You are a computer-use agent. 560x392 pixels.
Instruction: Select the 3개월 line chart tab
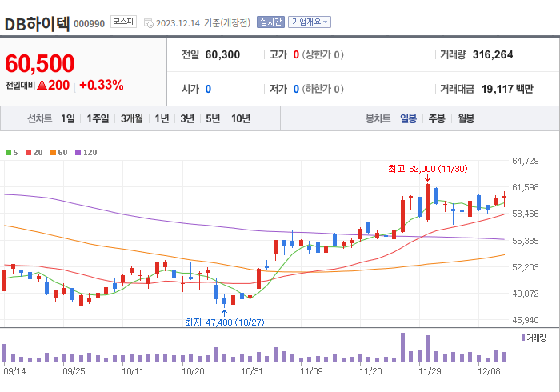132,118
